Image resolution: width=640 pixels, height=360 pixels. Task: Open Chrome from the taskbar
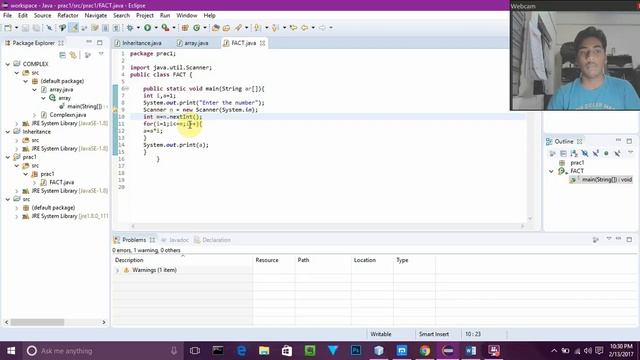[425, 351]
